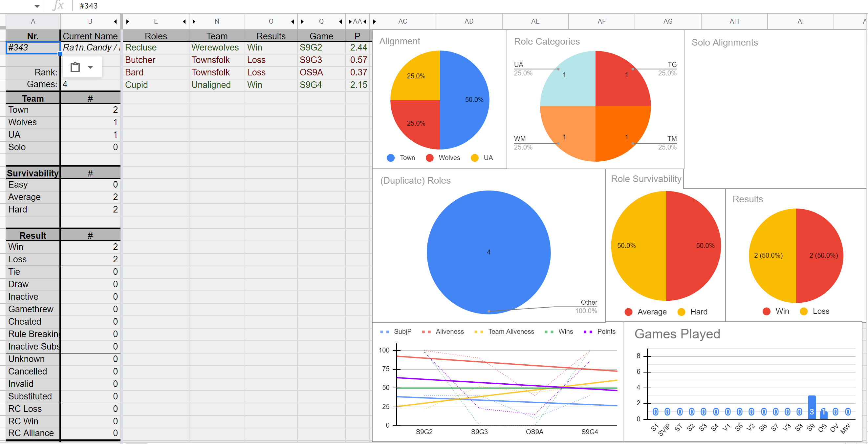Viewport: 868px width, 444px height.
Task: Click the Town legend swatch in Alignment chart
Action: coord(391,158)
